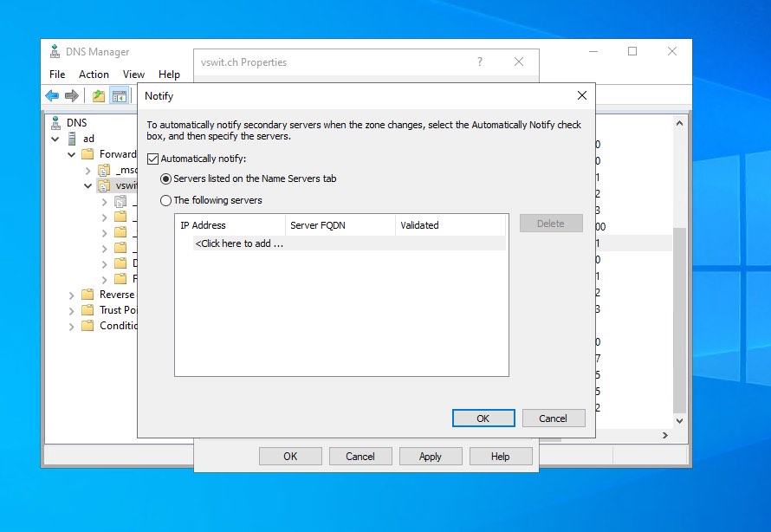Confirm Notify dialog with OK button
This screenshot has height=532, width=771.
click(483, 418)
